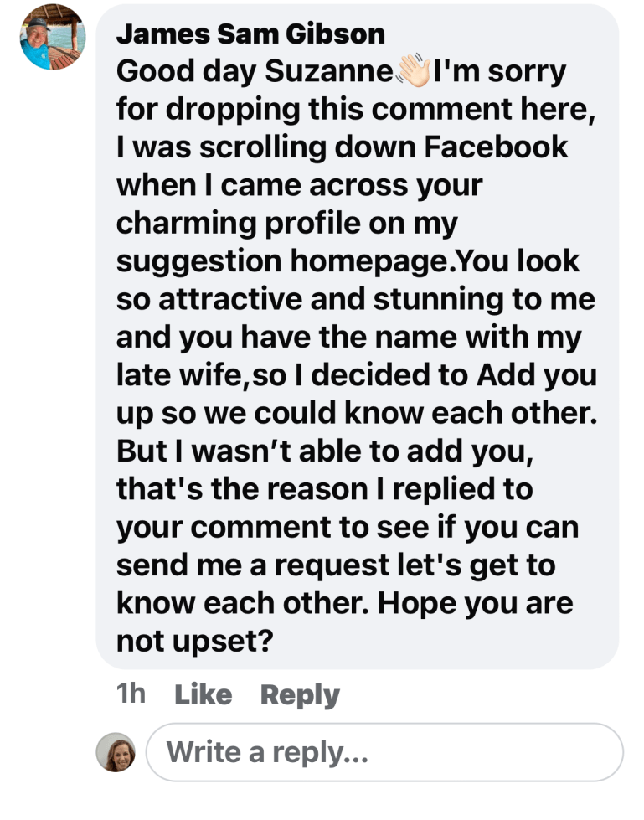Click the James Sam Gibson name link
The image size is (644, 820).
click(x=250, y=34)
